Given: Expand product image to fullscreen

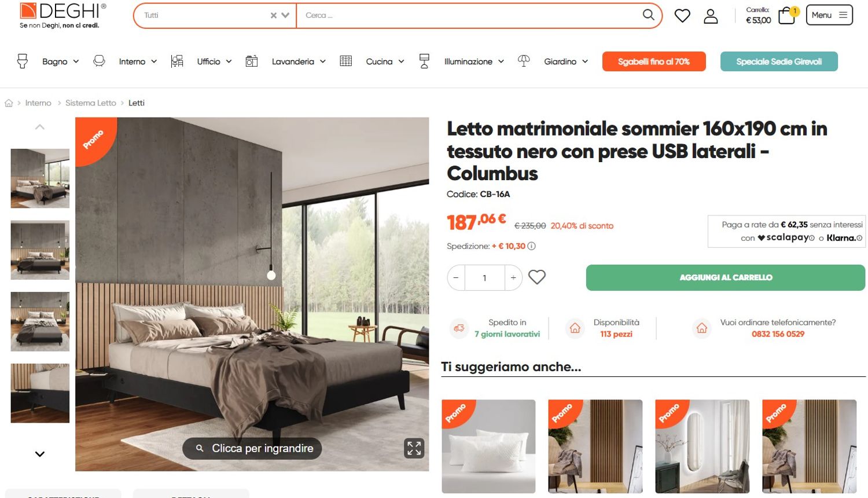Looking at the screenshot, I should coord(414,448).
